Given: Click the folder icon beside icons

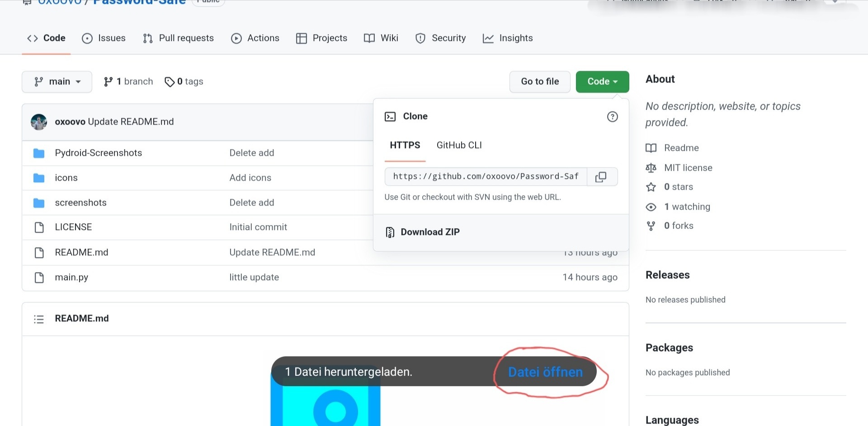Looking at the screenshot, I should click(x=39, y=178).
